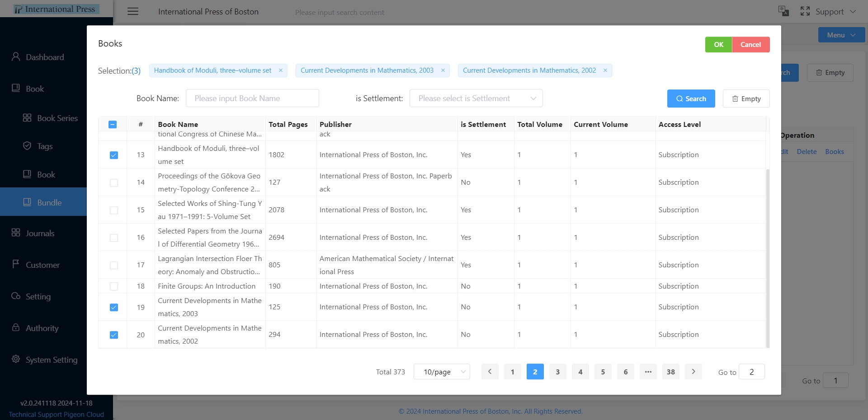Click the pagination ellipsis jump icon
This screenshot has width=868, height=420.
(648, 372)
